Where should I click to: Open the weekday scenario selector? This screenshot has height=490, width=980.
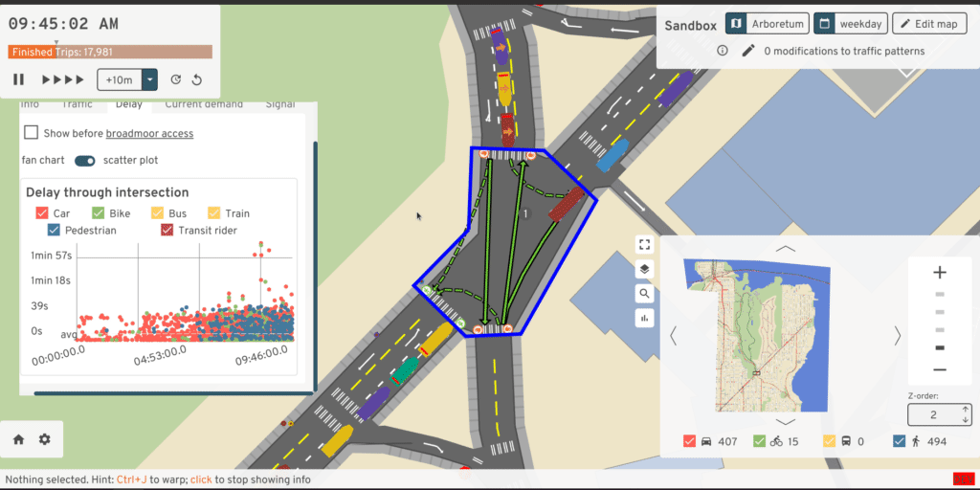pos(850,24)
